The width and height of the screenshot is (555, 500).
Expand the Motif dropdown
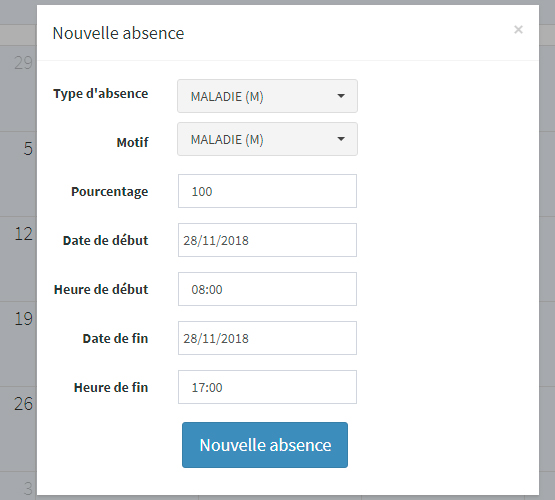(267, 139)
